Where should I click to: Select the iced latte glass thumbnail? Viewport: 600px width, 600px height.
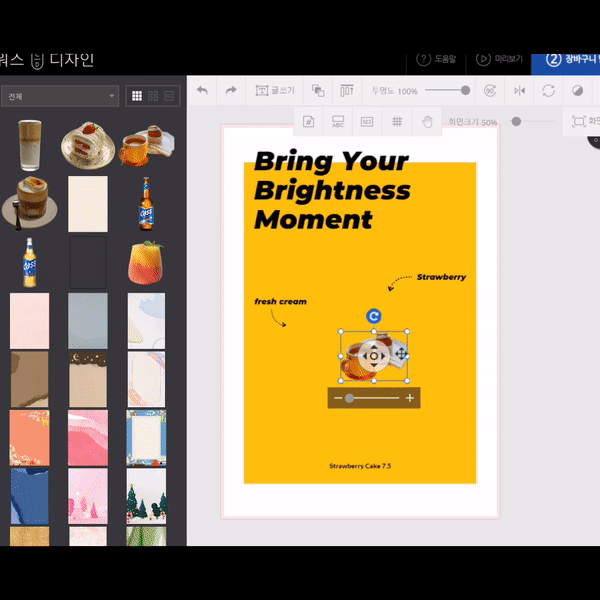pyautogui.click(x=30, y=145)
